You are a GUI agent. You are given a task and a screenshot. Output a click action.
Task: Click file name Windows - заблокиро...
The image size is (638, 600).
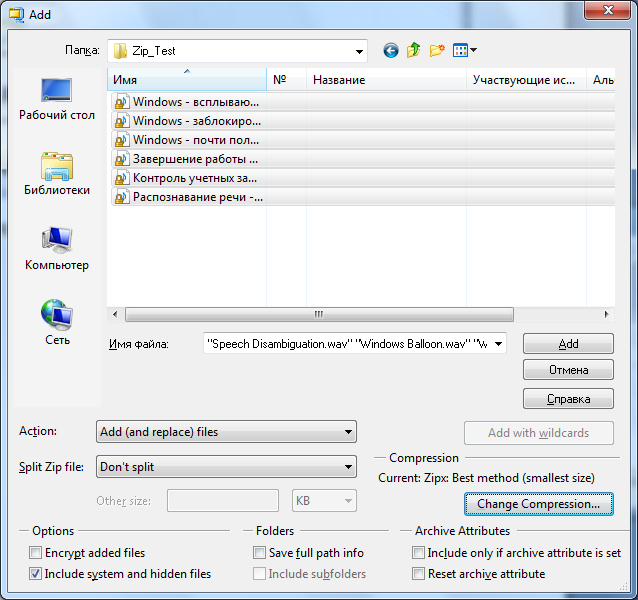[197, 121]
